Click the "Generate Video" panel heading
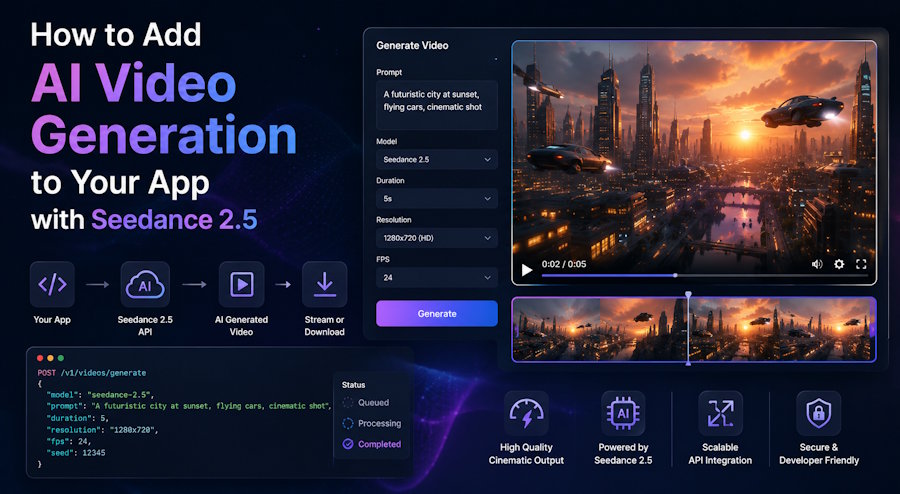Viewport: 900px width, 494px height. click(x=412, y=45)
